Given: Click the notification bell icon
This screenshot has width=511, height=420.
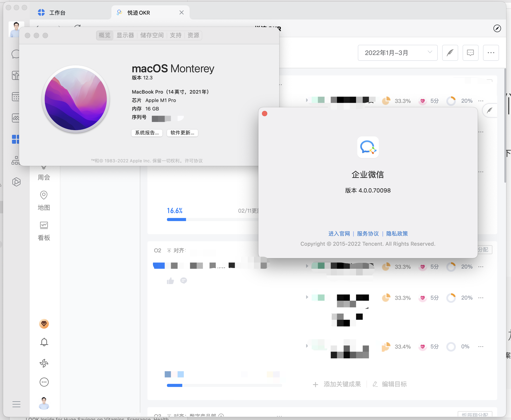Looking at the screenshot, I should coord(44,342).
